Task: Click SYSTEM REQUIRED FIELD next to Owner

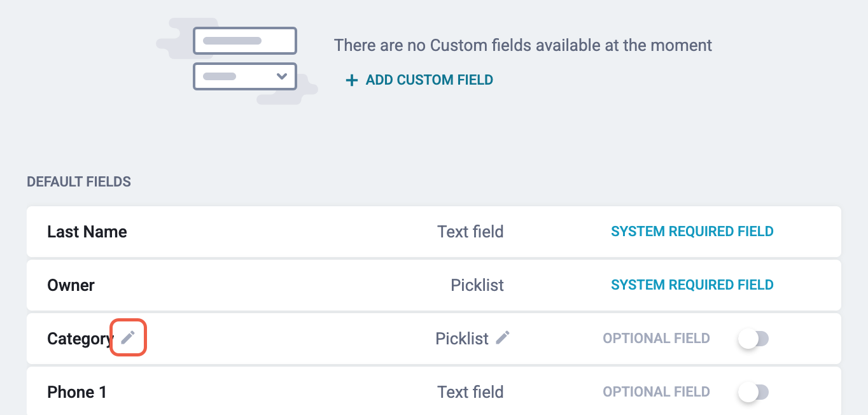Action: tap(692, 285)
